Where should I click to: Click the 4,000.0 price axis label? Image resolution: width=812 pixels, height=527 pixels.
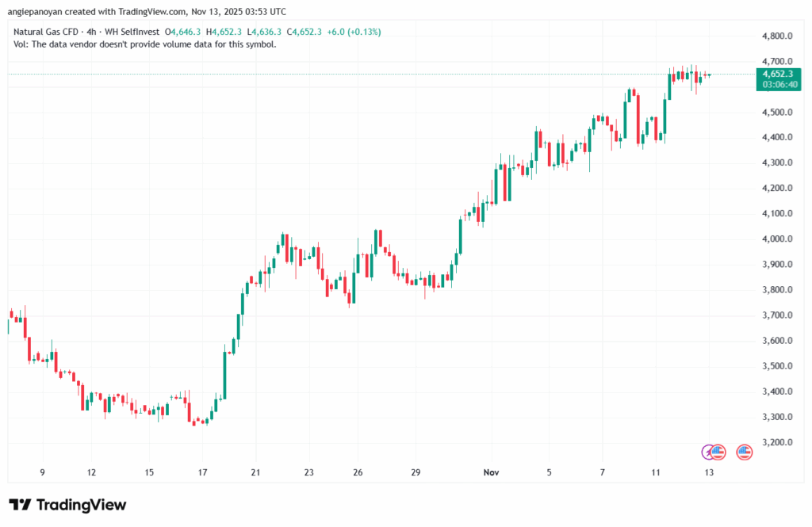point(777,239)
